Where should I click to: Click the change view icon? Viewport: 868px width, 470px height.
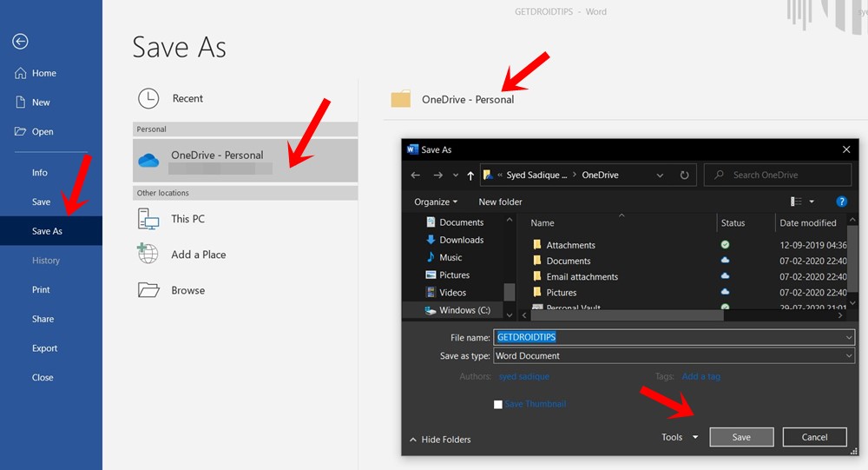click(796, 202)
